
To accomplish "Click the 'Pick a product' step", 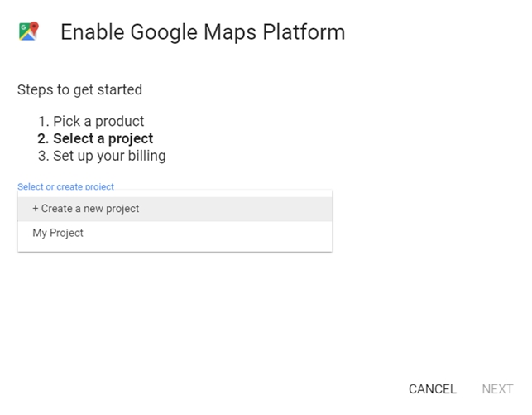I will coord(98,122).
